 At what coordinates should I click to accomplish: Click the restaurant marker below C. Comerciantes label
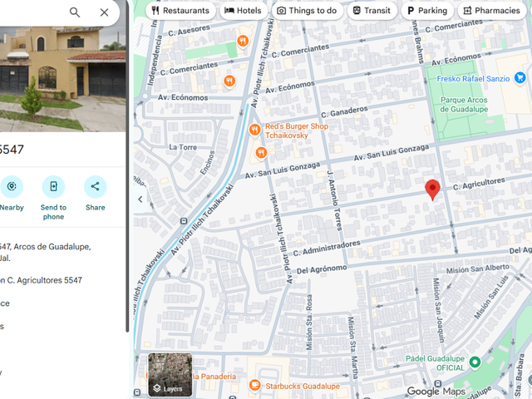[229, 81]
